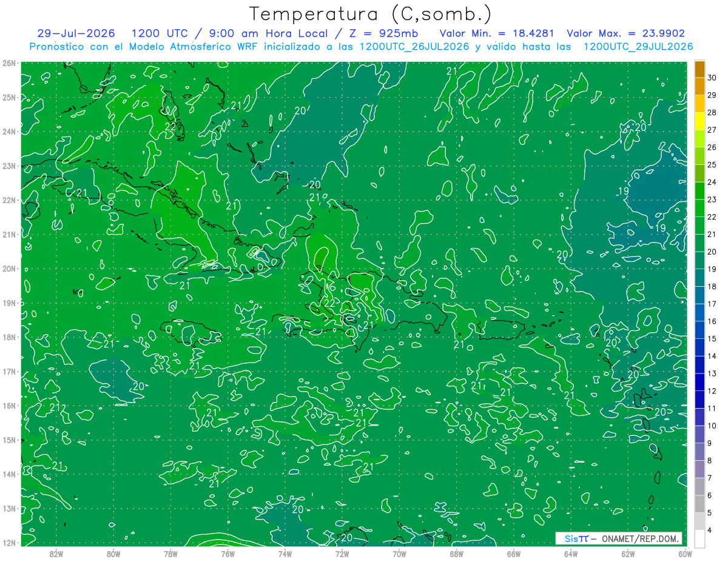Click the "4" color scale label

(x=710, y=530)
